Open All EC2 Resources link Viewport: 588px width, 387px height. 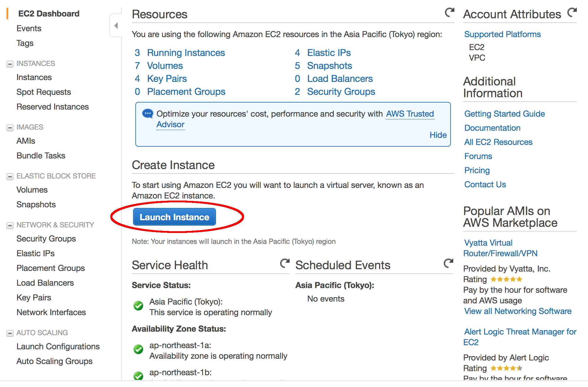(499, 142)
